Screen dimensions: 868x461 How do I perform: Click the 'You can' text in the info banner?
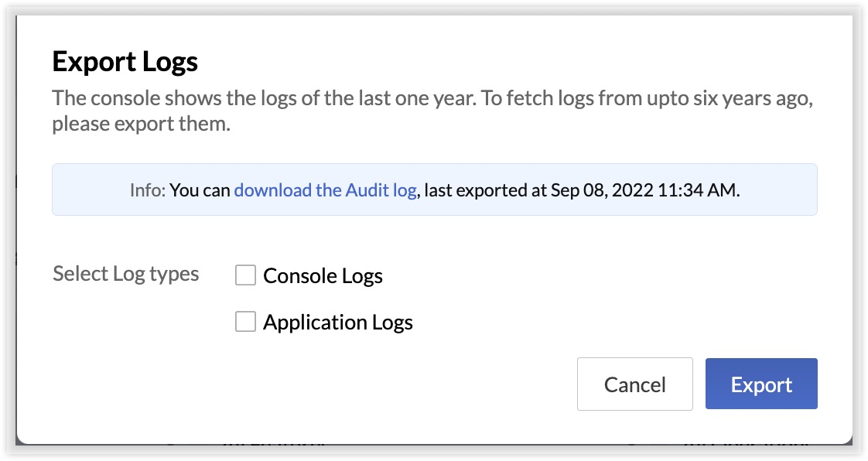click(200, 190)
